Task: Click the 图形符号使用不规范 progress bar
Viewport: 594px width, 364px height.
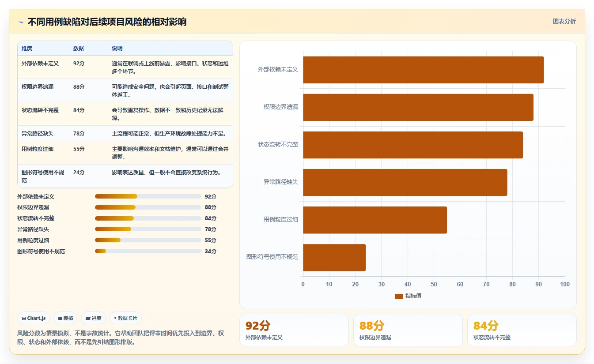Action: (x=148, y=251)
